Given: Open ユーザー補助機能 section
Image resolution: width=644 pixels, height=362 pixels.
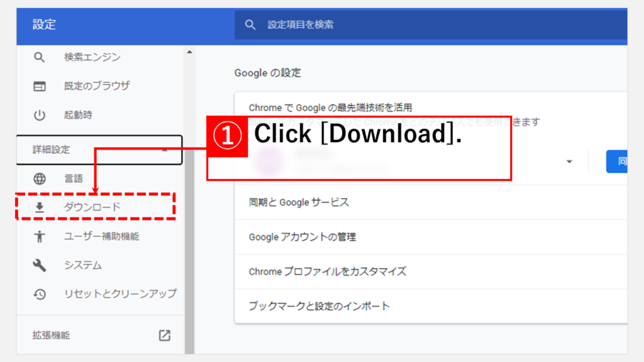Looking at the screenshot, I should pos(101,236).
